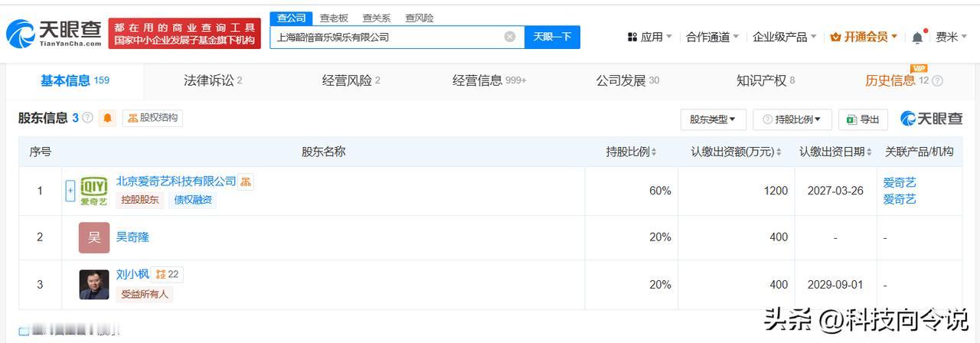Click the help icon next to 股东信息 3
Image resolution: width=980 pixels, height=343 pixels.
pyautogui.click(x=87, y=118)
